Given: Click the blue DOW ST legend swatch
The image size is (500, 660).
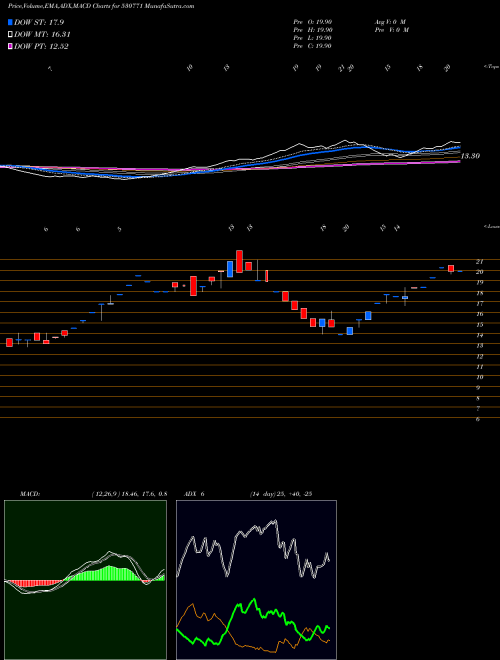Looking at the screenshot, I should 11,22.
